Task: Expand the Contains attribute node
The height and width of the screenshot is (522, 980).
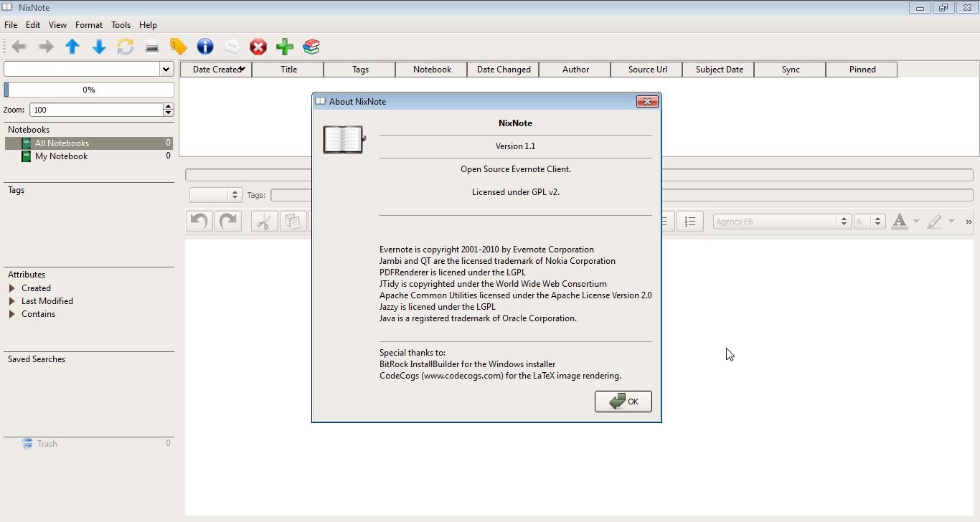Action: [12, 314]
